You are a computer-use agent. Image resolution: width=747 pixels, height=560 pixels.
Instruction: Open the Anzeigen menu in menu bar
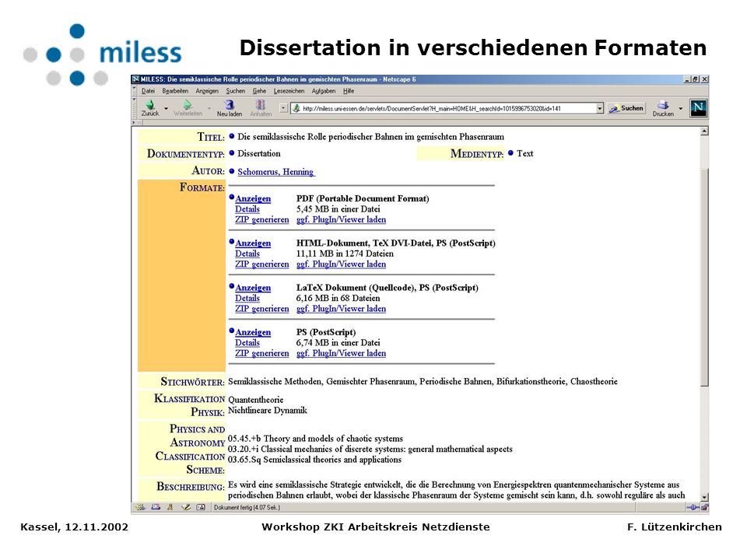point(207,91)
